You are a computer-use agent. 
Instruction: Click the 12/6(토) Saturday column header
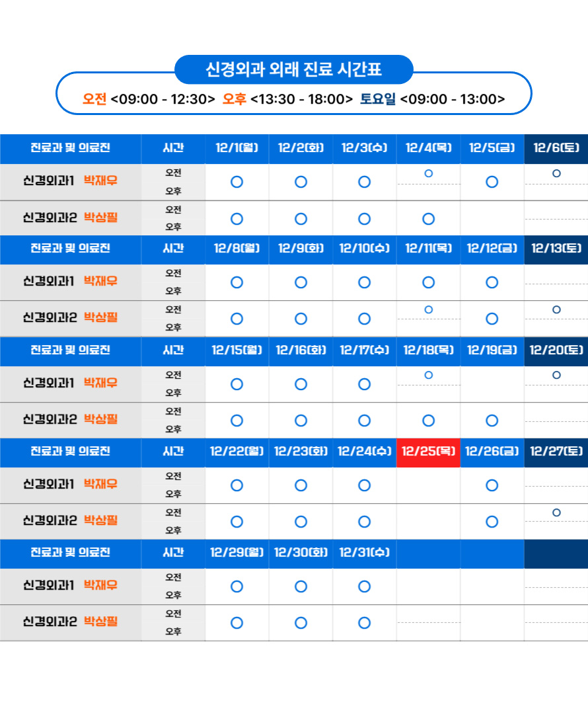556,148
